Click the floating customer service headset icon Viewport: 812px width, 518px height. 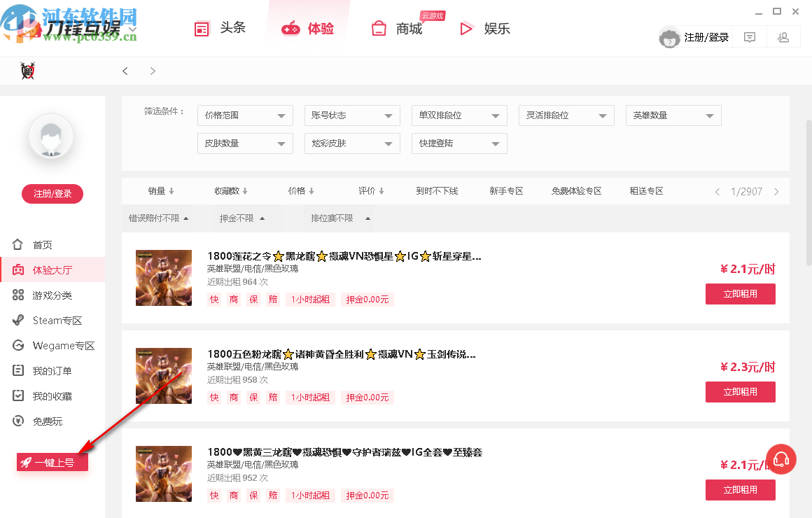point(781,459)
